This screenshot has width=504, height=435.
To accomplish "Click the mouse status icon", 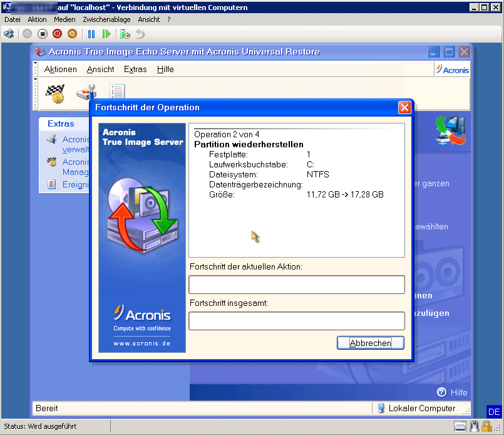I will tap(474, 427).
